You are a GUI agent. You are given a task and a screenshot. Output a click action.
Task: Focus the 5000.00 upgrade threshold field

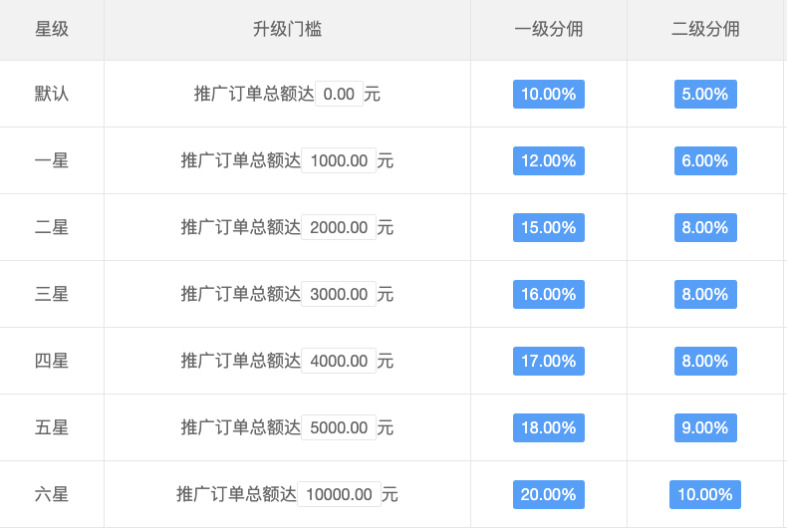pos(339,427)
